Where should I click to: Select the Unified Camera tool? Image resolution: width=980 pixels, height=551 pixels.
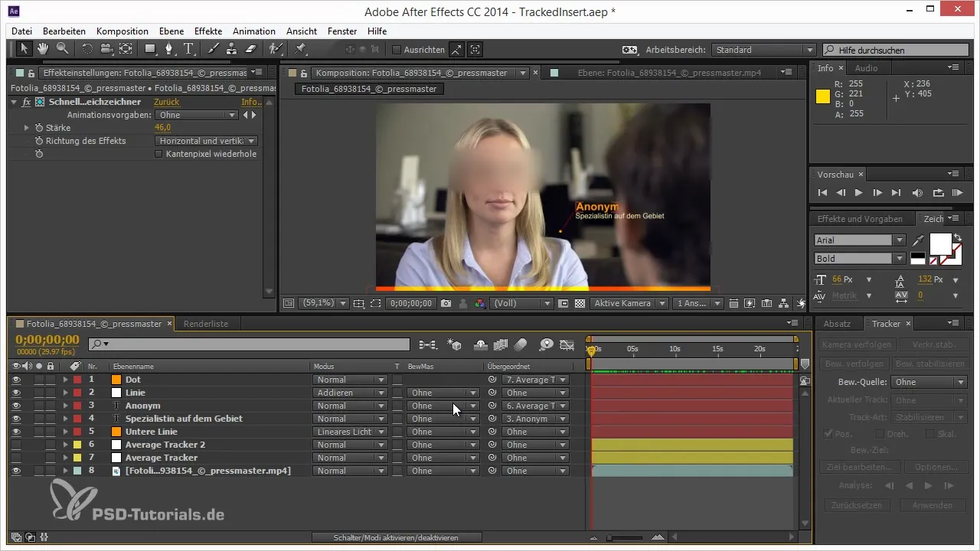106,49
